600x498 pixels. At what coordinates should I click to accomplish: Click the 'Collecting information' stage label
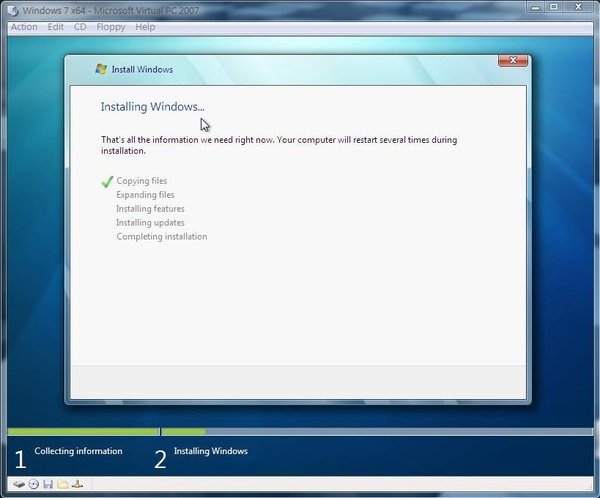tap(78, 451)
